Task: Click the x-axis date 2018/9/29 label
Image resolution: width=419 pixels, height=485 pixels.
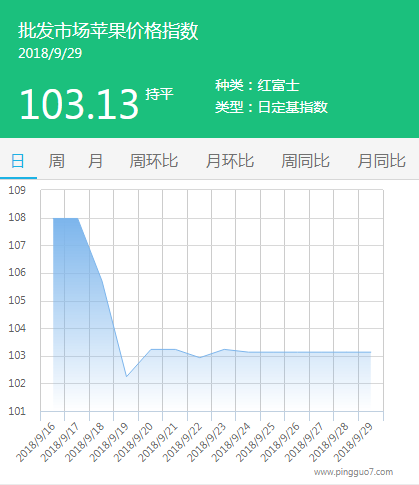Action: (x=354, y=442)
